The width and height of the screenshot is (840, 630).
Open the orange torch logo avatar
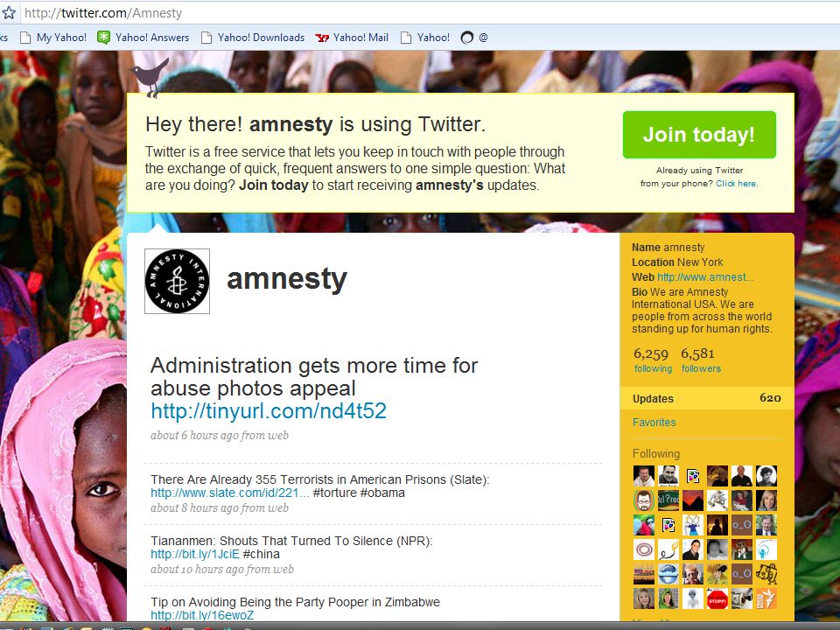click(766, 598)
